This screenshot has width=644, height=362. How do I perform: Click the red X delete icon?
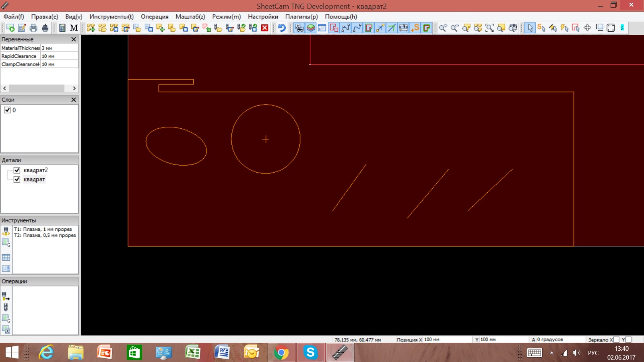pos(264,28)
